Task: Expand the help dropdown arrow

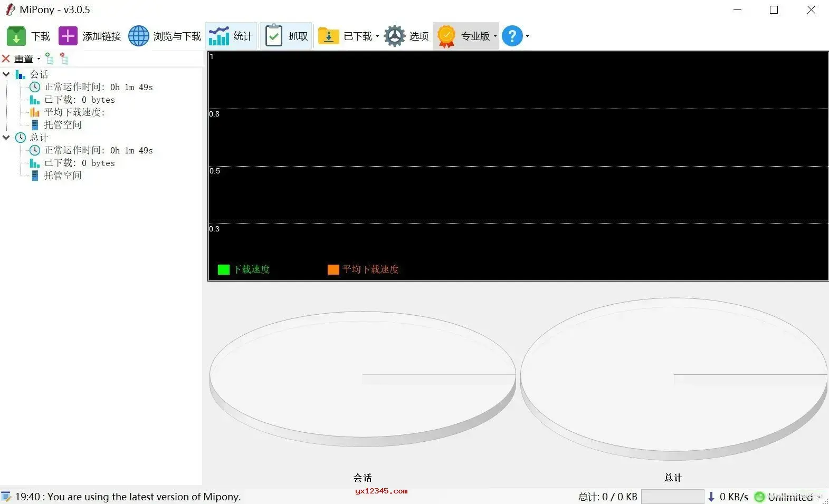Action: coord(527,36)
